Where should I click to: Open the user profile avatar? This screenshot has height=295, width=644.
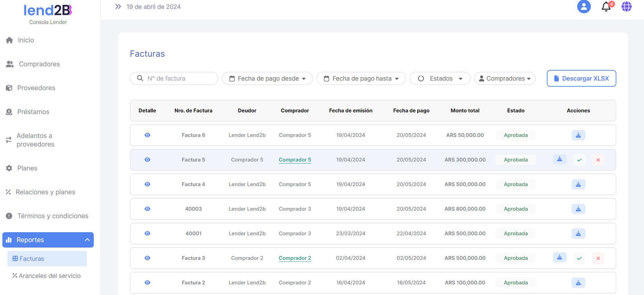584,6
